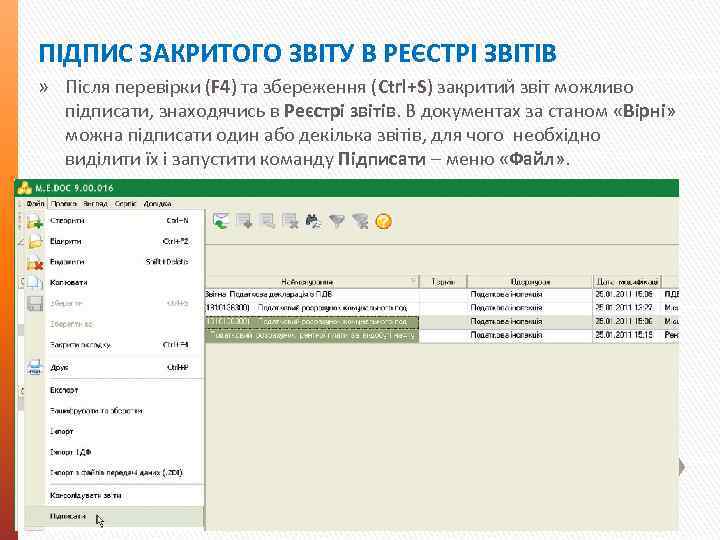Viewport: 720px width, 540px height.
Task: Open the Файл menu
Action: click(x=35, y=203)
